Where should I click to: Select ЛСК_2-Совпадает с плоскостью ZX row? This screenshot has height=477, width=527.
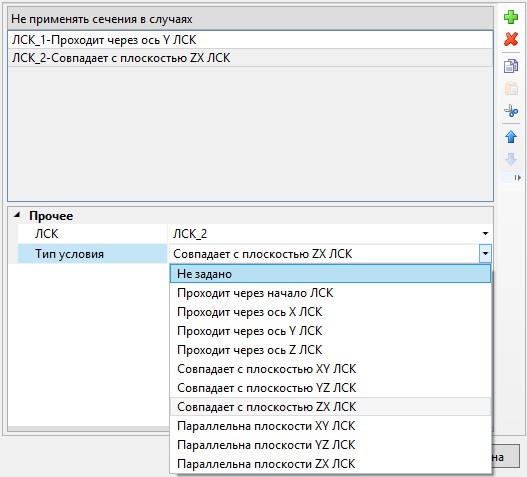[250, 58]
